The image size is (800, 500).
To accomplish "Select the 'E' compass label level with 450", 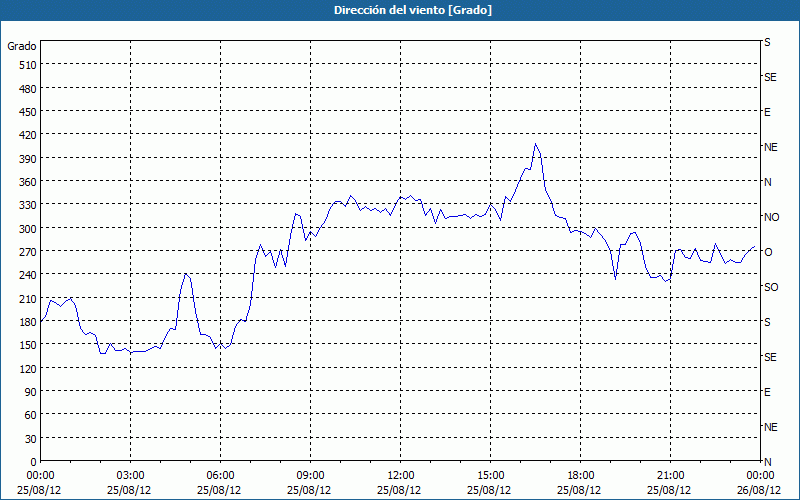I will coord(767,112).
